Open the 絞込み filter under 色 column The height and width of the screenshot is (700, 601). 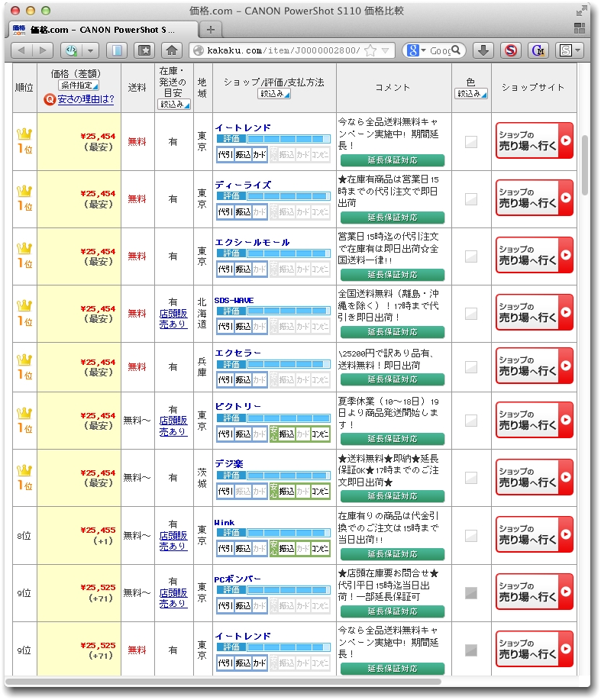click(x=471, y=94)
